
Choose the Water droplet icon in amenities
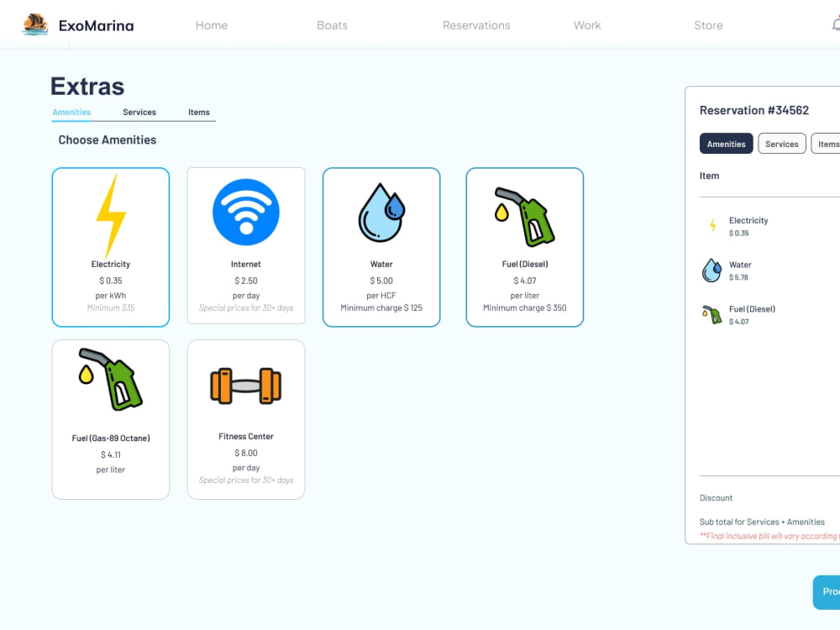(381, 213)
